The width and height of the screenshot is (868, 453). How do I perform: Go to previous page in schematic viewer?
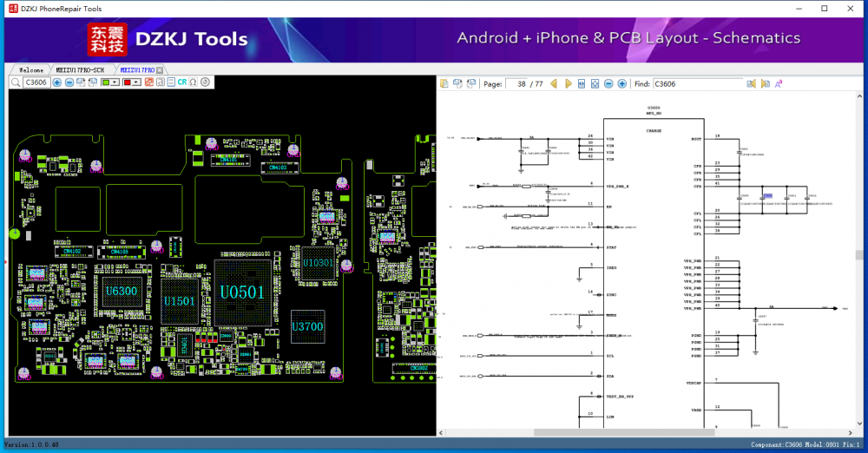coord(554,84)
